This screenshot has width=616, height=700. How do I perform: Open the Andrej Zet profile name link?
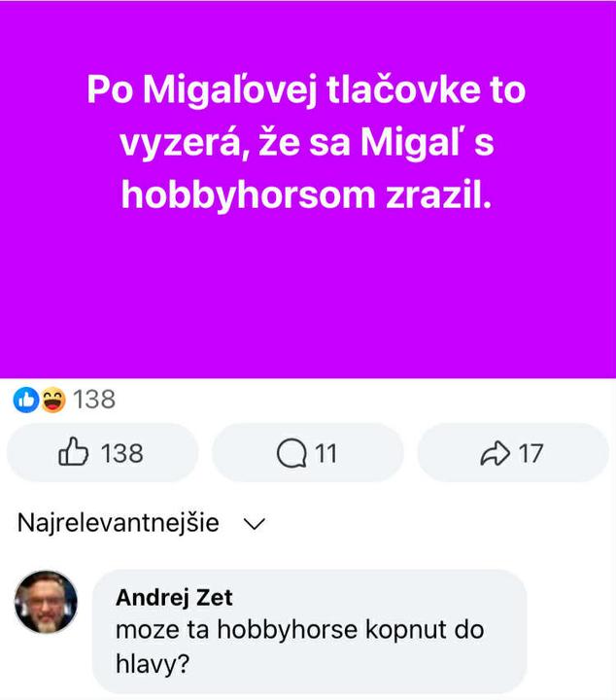click(x=174, y=597)
